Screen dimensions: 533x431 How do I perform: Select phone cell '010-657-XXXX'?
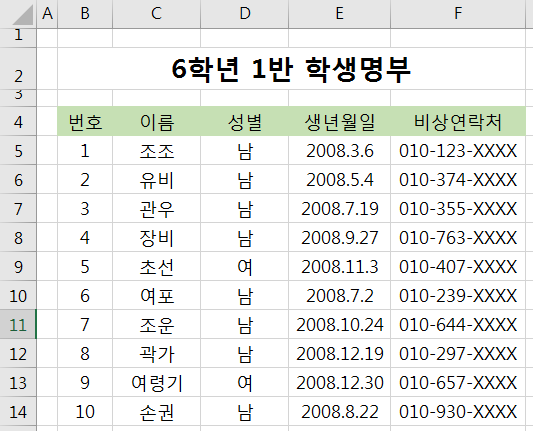pyautogui.click(x=458, y=382)
